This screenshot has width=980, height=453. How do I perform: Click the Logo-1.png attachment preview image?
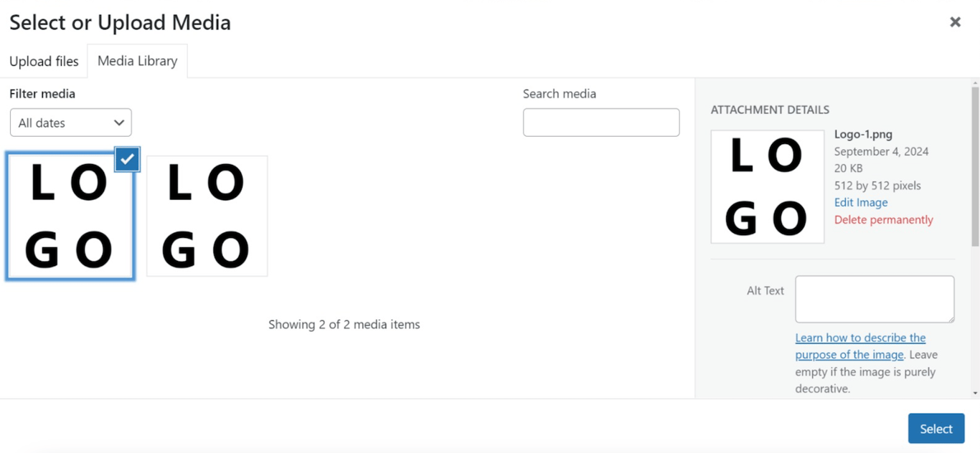tap(767, 186)
